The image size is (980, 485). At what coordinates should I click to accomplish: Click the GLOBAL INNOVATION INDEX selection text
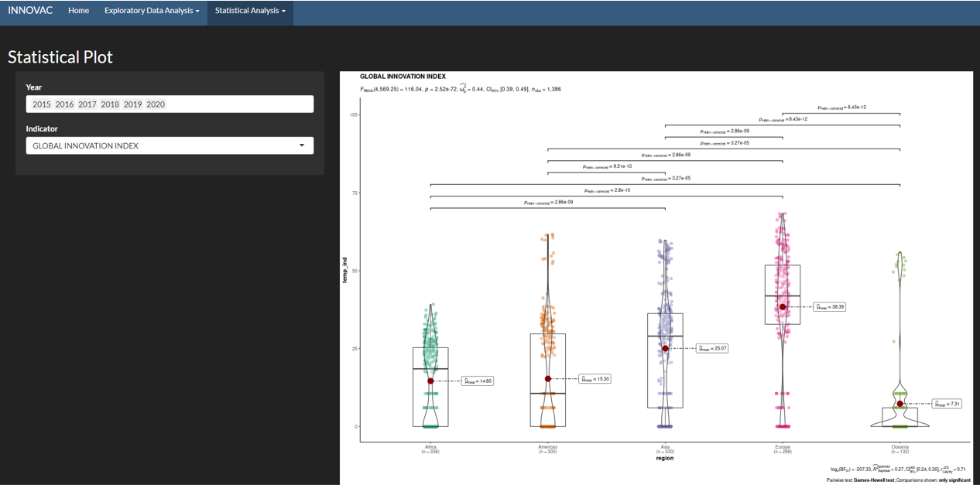[86, 145]
